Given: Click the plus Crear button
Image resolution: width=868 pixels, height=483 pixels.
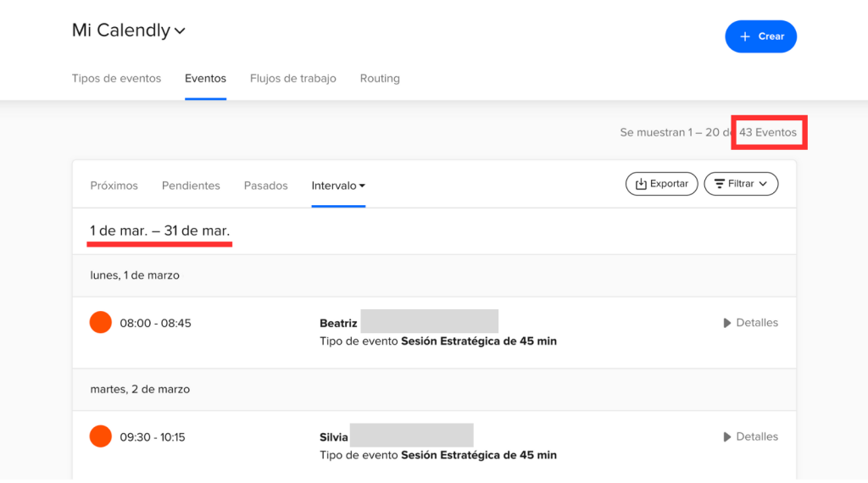Looking at the screenshot, I should [760, 36].
